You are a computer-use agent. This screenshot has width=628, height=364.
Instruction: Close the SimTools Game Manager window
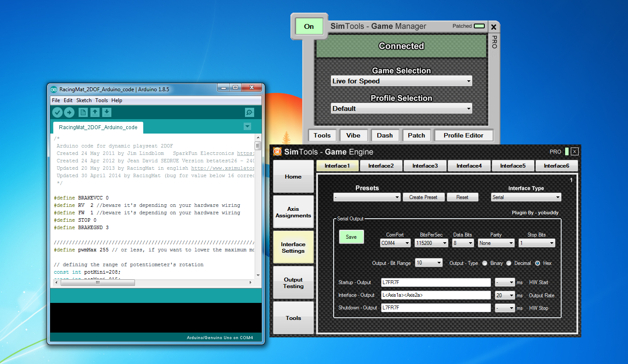[493, 27]
